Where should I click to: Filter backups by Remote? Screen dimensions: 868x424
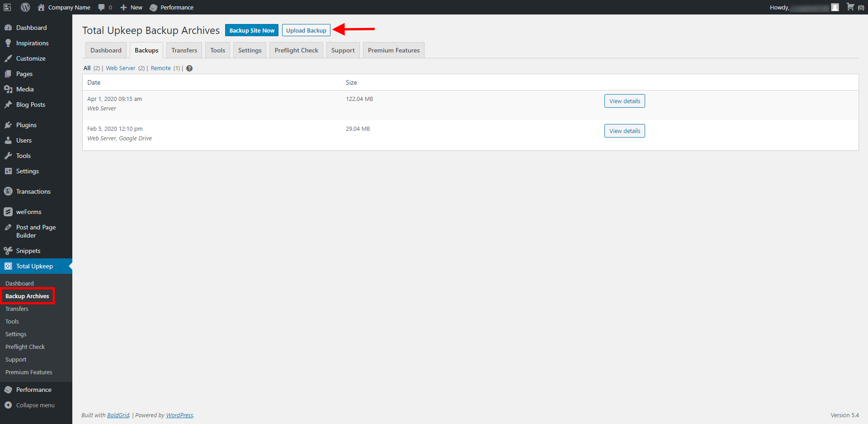[x=160, y=68]
